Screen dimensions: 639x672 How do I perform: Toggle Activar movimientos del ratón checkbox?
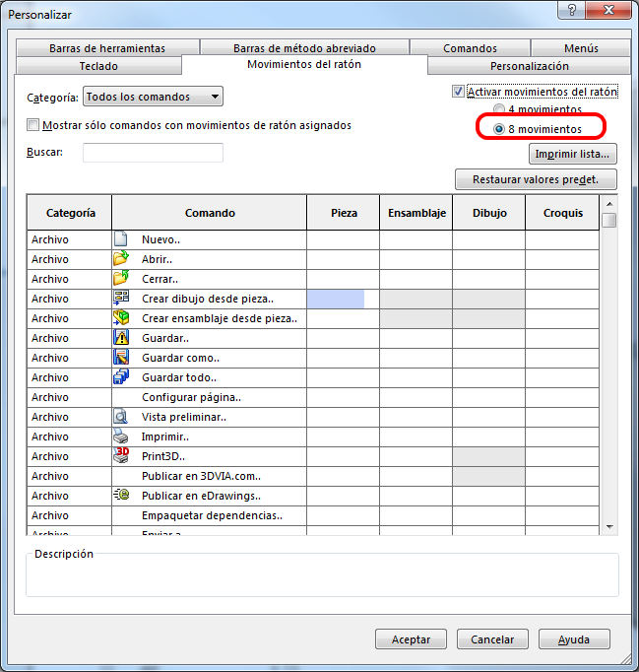coord(458,92)
